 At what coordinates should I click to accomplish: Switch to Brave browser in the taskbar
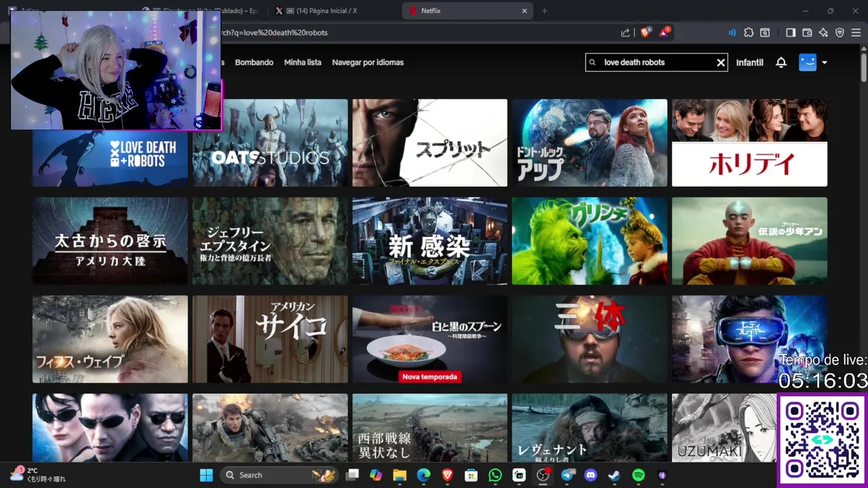(448, 475)
